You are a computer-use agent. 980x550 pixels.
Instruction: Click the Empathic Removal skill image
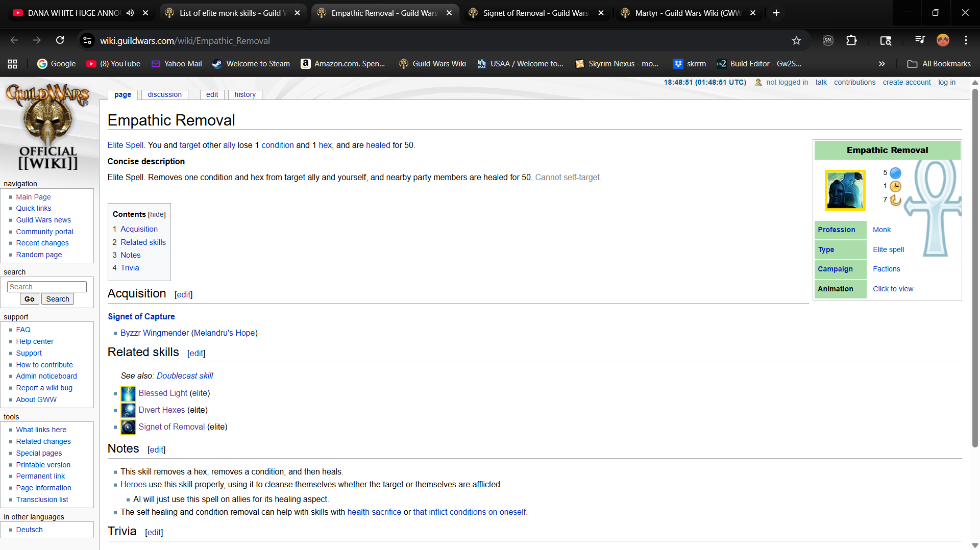pos(845,190)
